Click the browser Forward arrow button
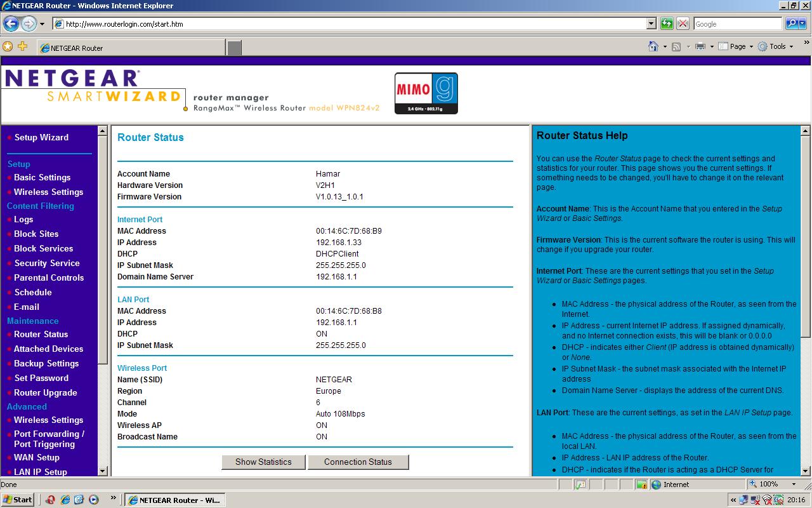This screenshot has height=508, width=812. coord(29,24)
